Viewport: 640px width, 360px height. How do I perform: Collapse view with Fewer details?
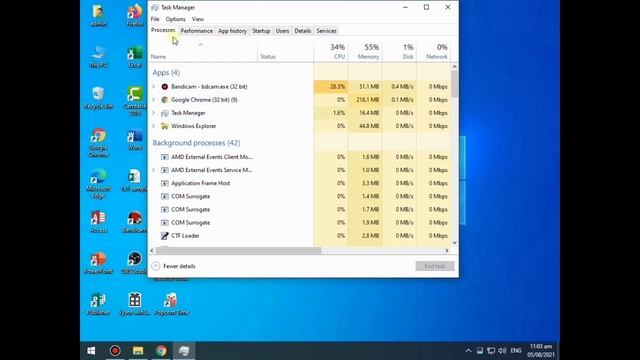[x=174, y=266]
